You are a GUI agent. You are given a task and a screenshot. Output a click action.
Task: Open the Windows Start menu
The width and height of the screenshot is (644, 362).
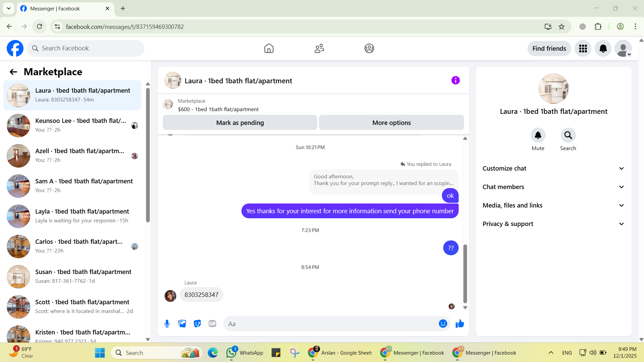(100, 353)
